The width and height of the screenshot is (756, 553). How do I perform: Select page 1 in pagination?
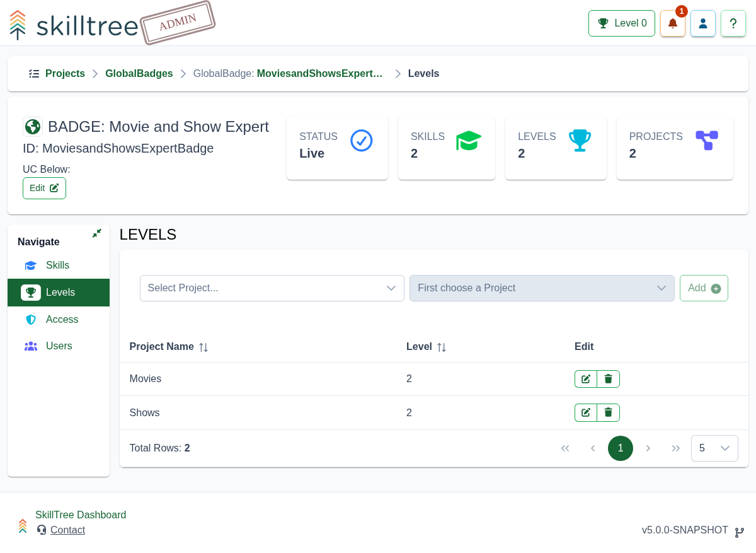[x=621, y=448]
